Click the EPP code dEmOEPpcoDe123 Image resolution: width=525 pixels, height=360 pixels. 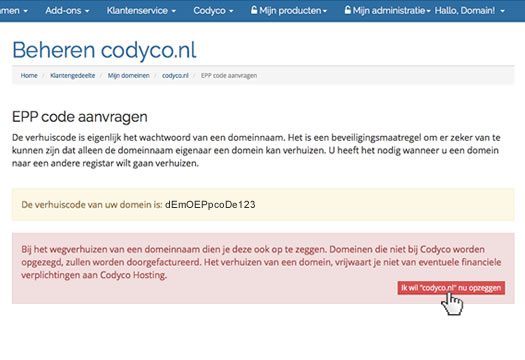pos(210,205)
